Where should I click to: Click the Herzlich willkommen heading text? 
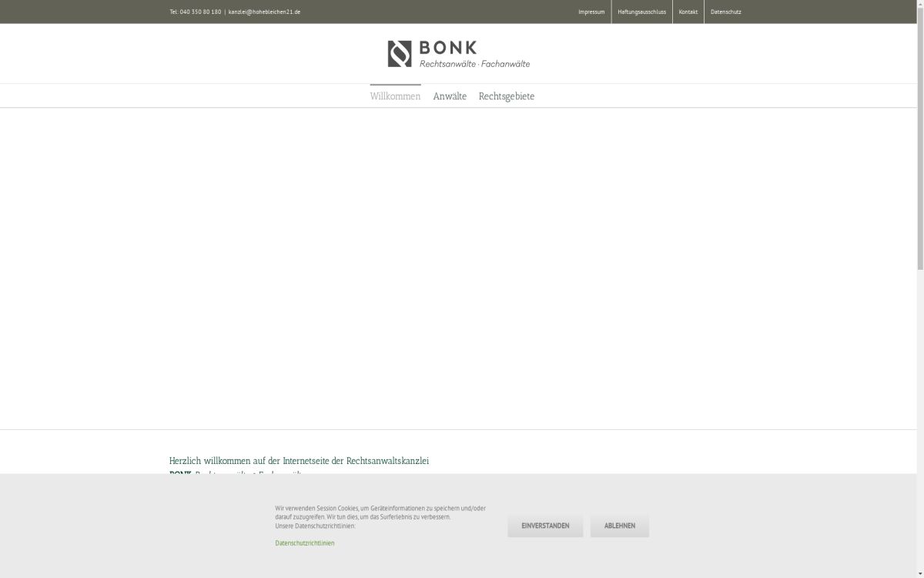click(299, 461)
